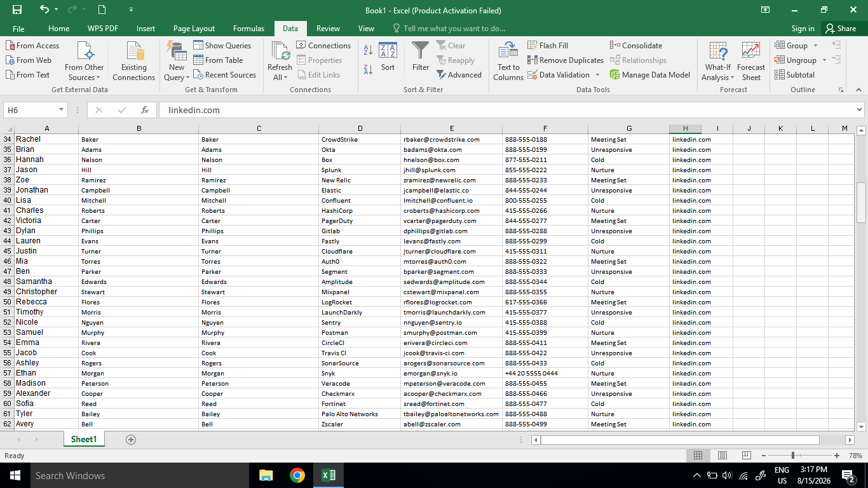Switch to Normal view in the status bar

(698, 456)
